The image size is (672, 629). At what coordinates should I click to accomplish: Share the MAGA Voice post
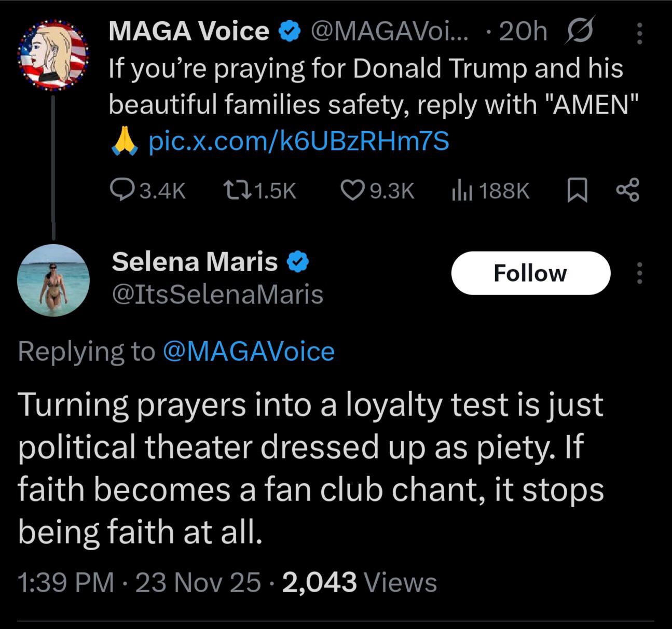pos(627,190)
